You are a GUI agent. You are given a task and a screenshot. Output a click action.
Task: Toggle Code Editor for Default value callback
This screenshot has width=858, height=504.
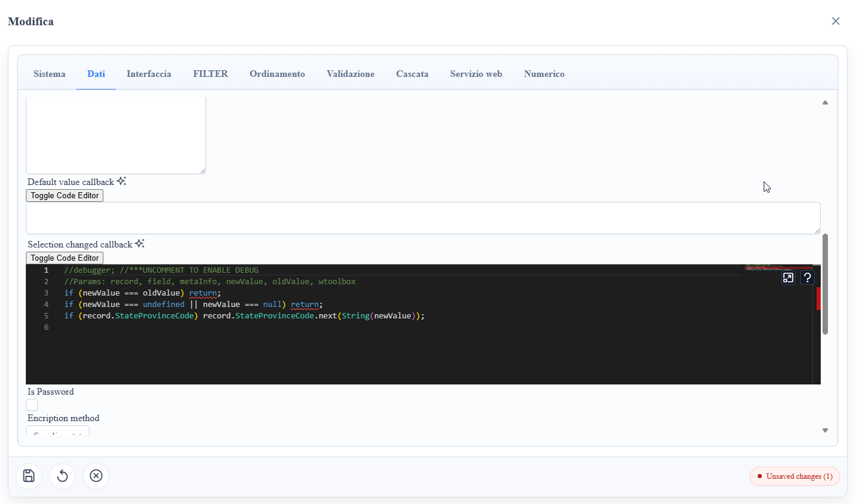65,196
